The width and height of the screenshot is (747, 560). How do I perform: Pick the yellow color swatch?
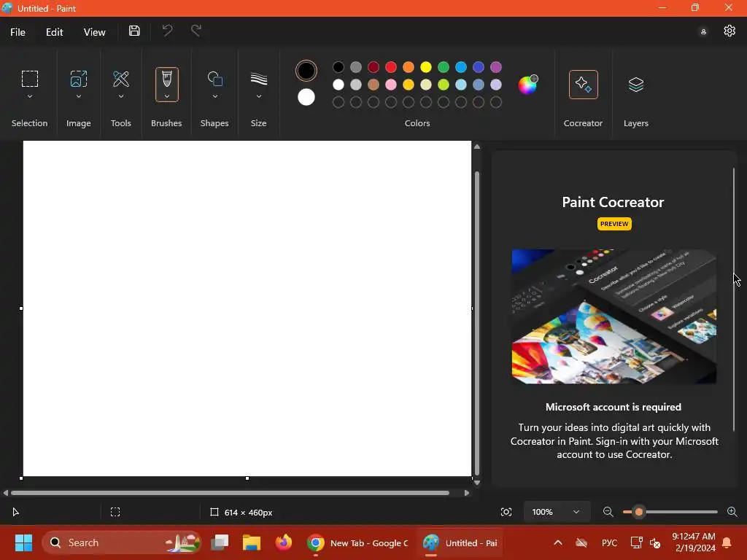[x=426, y=67]
